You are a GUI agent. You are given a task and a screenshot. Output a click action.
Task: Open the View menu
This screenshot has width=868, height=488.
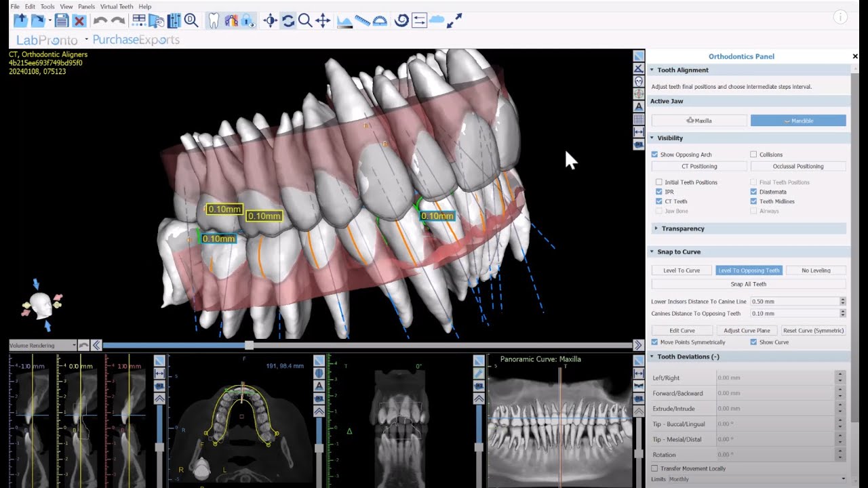66,7
